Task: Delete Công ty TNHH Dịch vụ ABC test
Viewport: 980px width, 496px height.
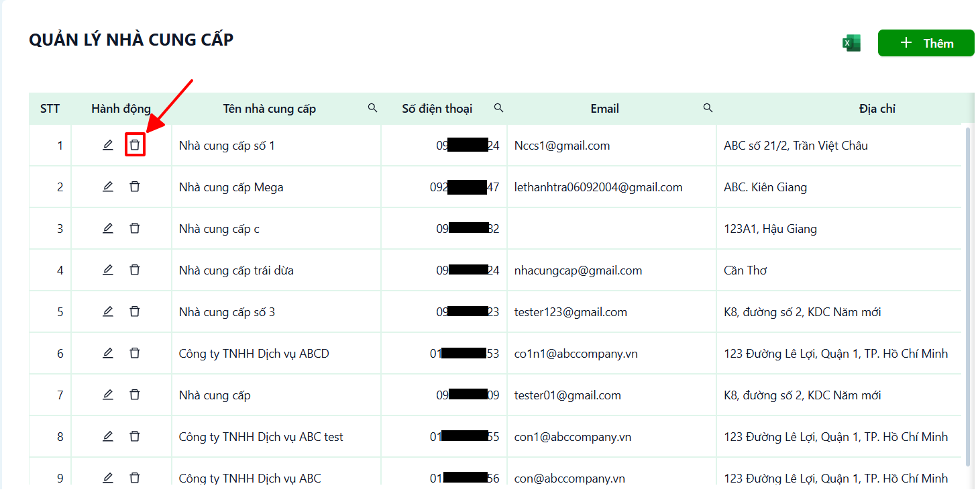Action: point(135,436)
